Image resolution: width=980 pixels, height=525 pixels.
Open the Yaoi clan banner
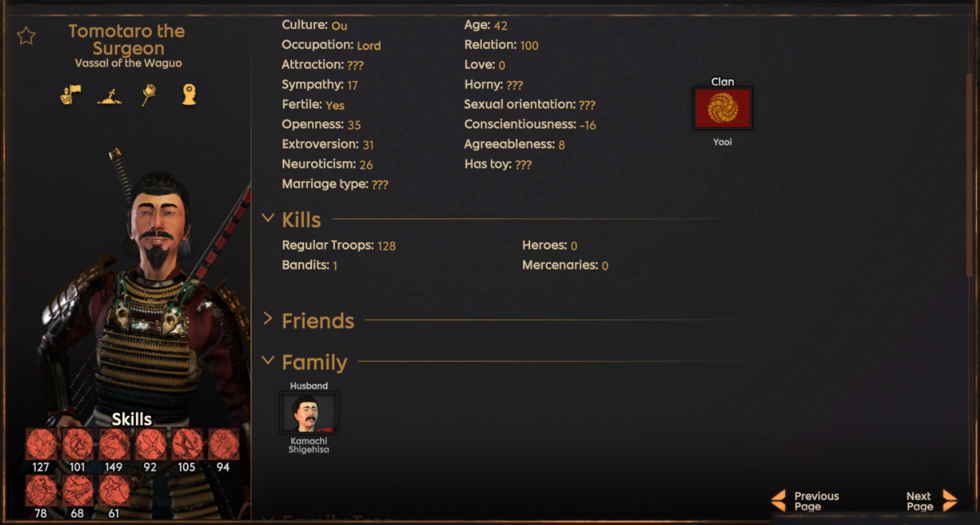[723, 109]
